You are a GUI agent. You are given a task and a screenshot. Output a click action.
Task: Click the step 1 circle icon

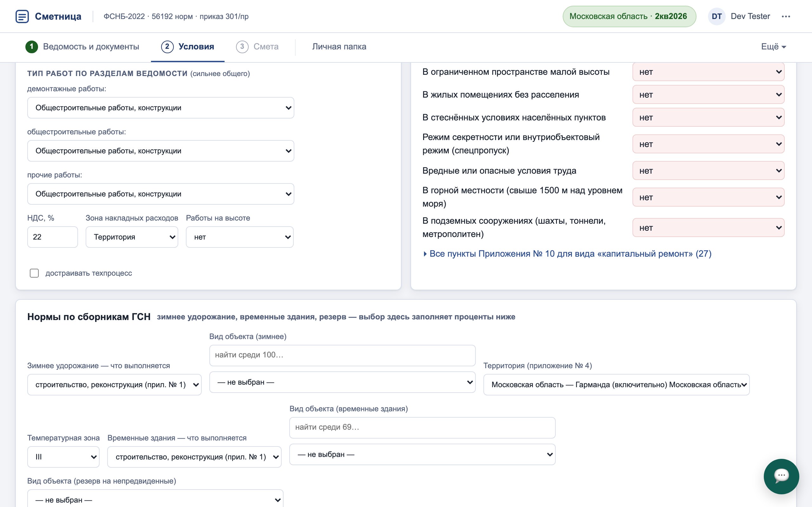pyautogui.click(x=31, y=47)
